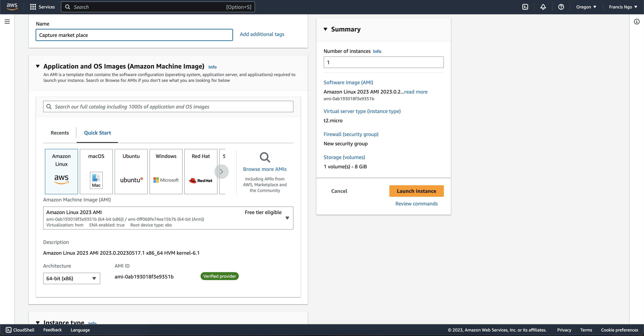
Task: Select the macOS AMI tile
Action: click(96, 172)
